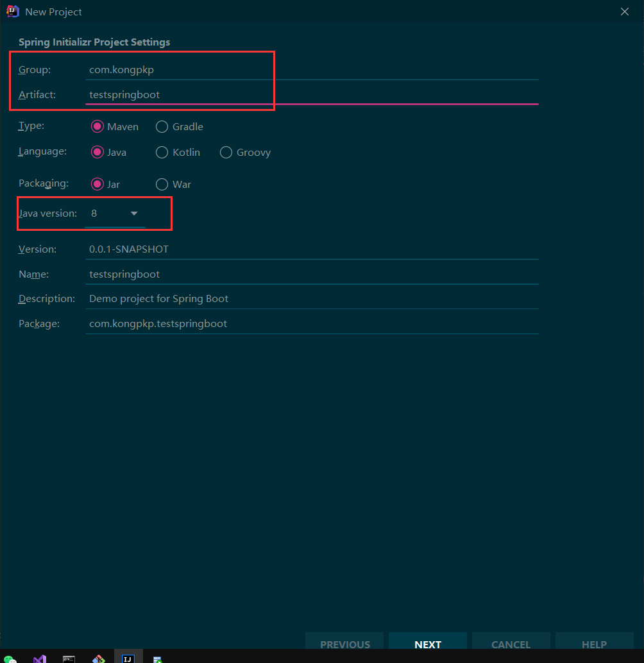This screenshot has height=663, width=644.
Task: Click the Package input field
Action: pyautogui.click(x=312, y=324)
